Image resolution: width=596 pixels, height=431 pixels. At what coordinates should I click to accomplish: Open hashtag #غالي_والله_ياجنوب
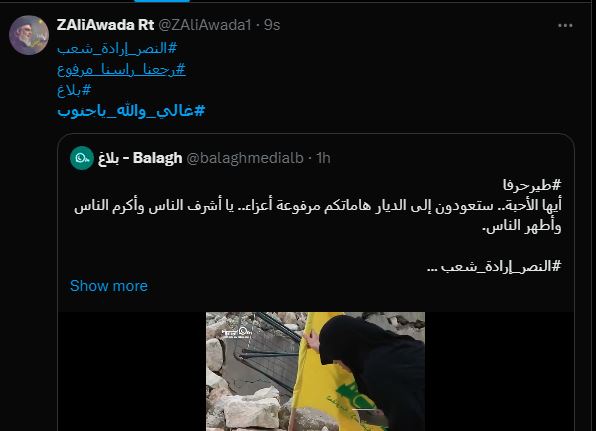[x=131, y=111]
